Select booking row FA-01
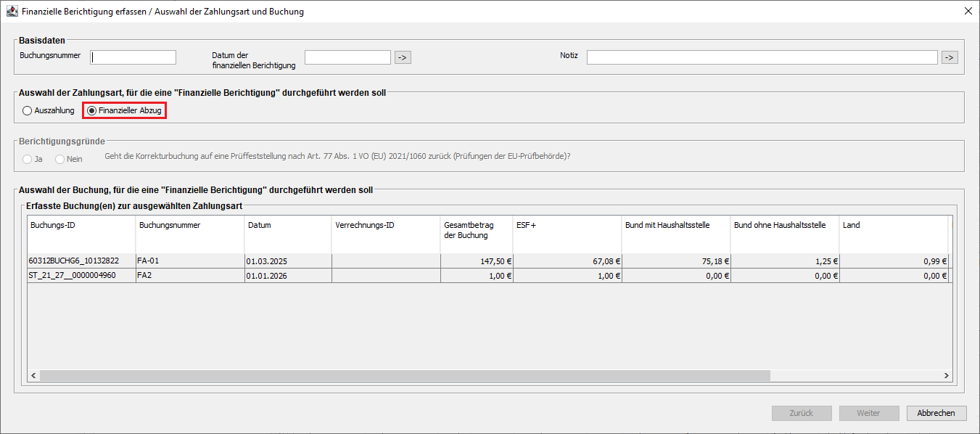 pos(189,261)
